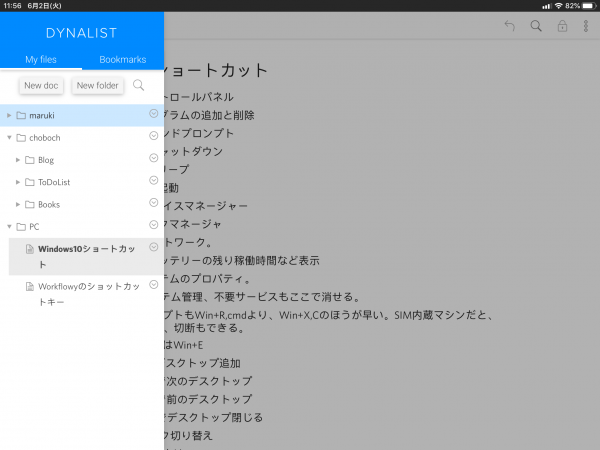
Task: Collapse the choboch folder
Action: click(x=9, y=137)
